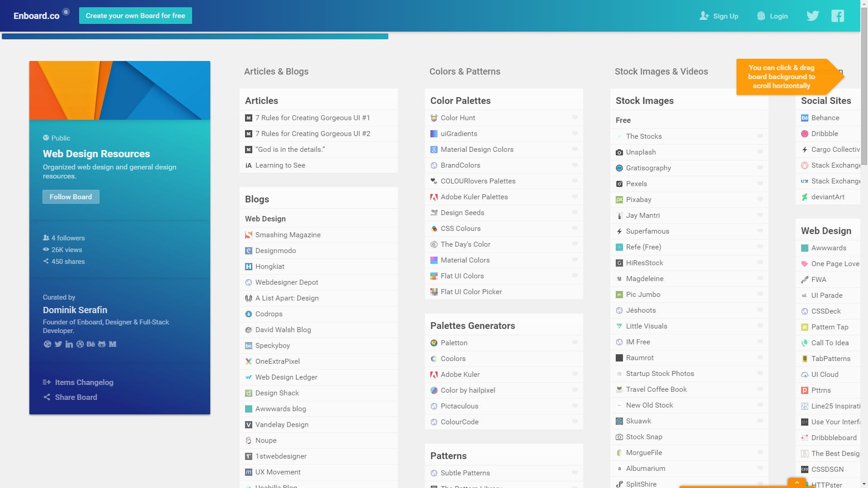Click the Sign Up link
The image size is (868, 488).
click(x=719, y=16)
